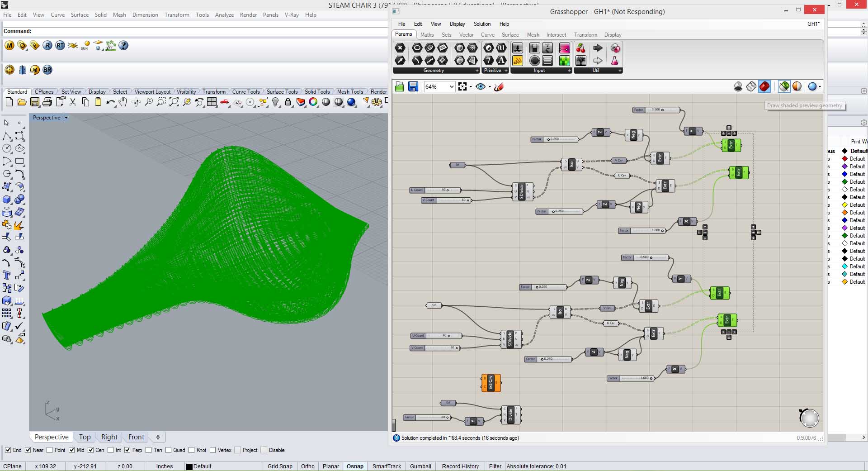Image resolution: width=868 pixels, height=471 pixels.
Task: Enable the Point object snap checkbox
Action: (50, 450)
